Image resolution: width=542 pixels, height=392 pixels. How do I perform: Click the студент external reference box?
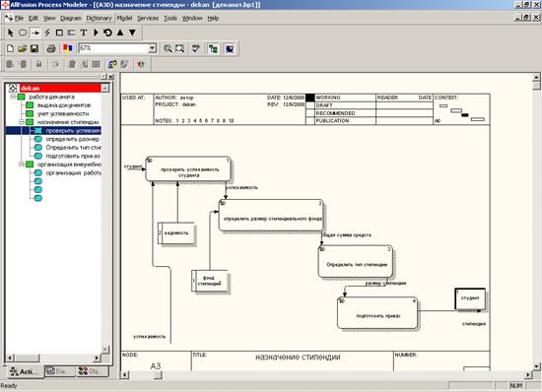(470, 298)
